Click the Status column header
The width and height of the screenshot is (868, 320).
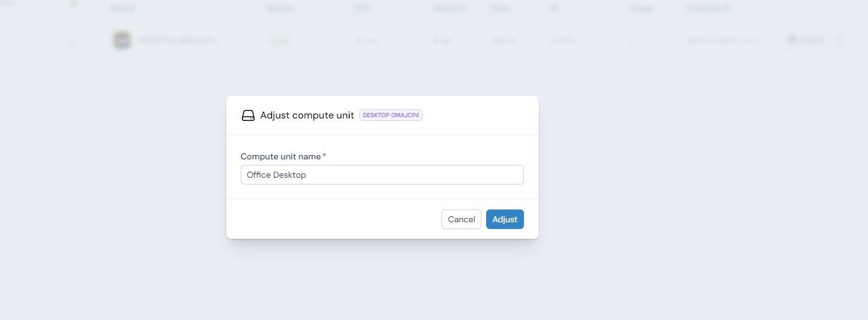click(x=279, y=9)
